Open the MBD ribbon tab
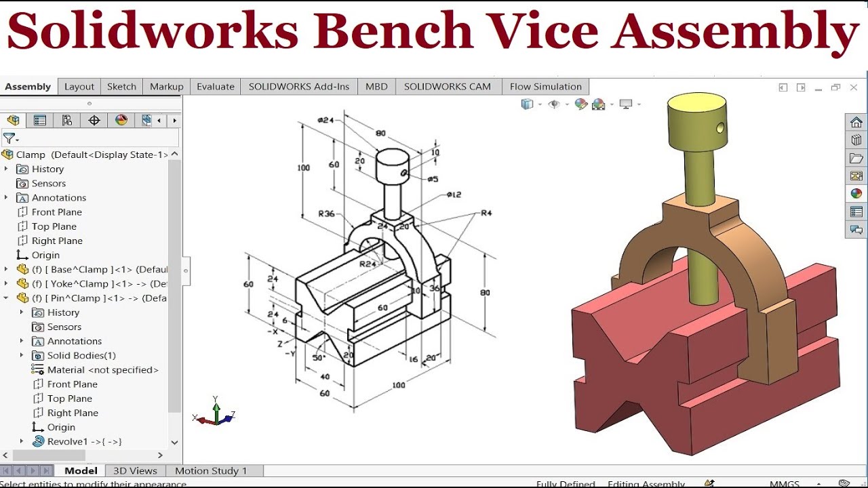The height and width of the screenshot is (488, 868). [376, 87]
